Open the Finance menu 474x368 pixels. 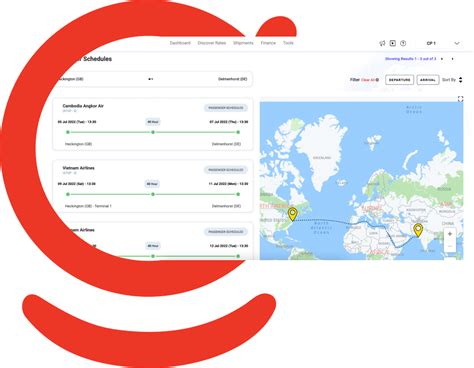(x=268, y=43)
